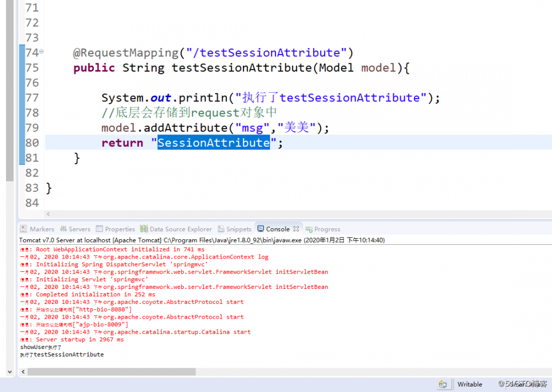Click the "美美" string literal

click(296, 127)
